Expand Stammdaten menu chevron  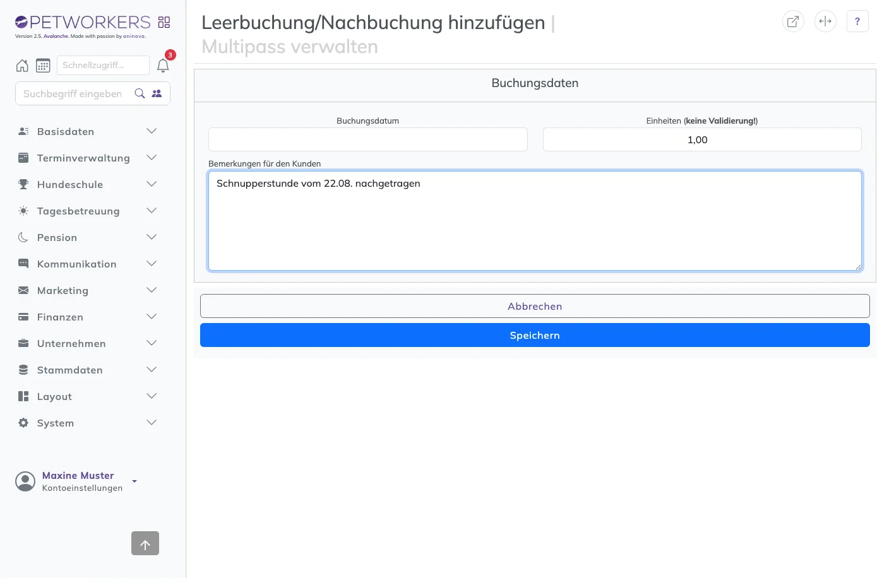coord(152,370)
